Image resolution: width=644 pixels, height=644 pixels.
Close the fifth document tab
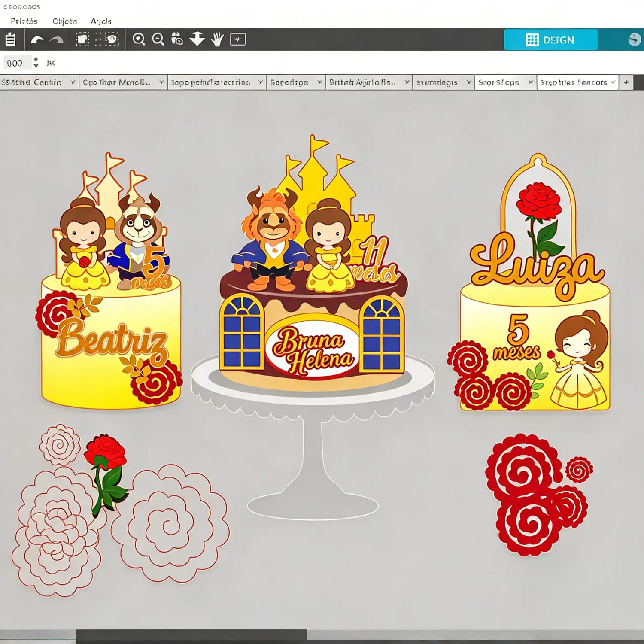pyautogui.click(x=407, y=82)
